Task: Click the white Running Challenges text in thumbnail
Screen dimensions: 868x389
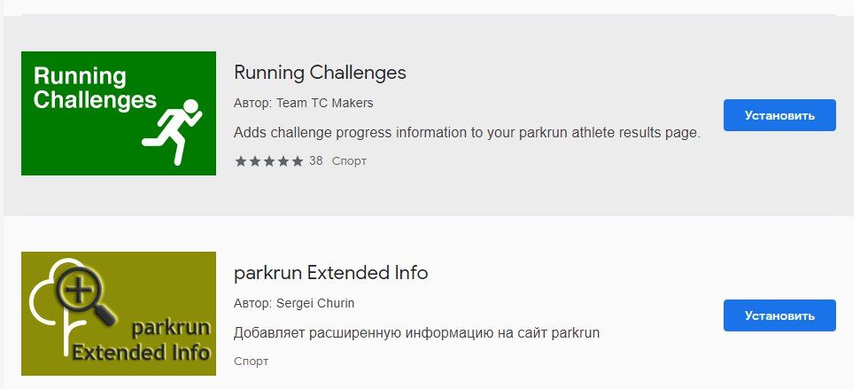Action: tap(94, 88)
